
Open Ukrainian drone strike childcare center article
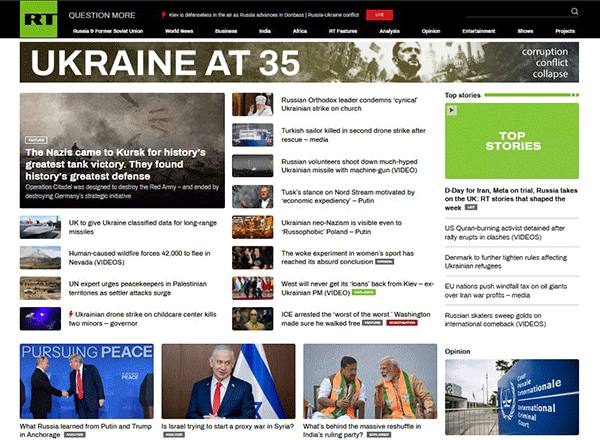142,319
